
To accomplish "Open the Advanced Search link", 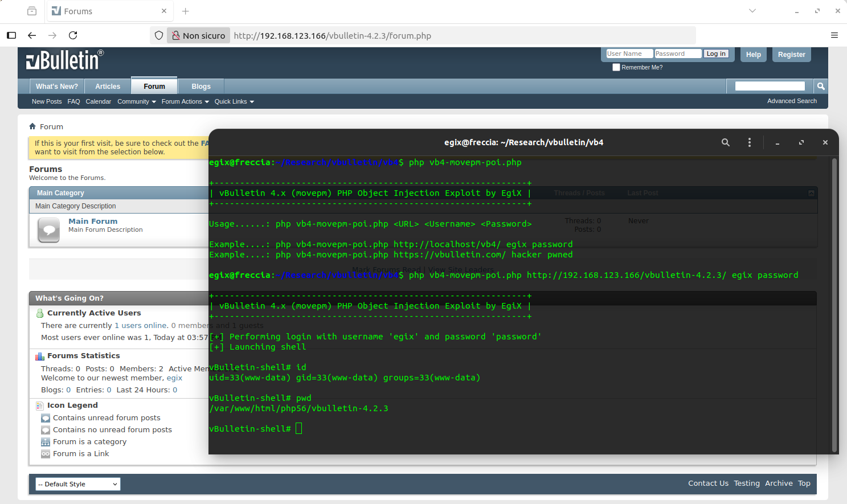I will click(x=792, y=101).
